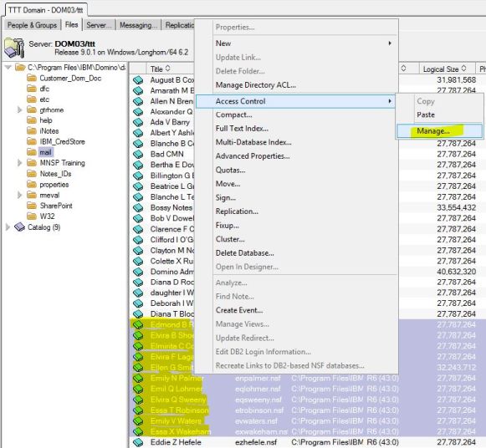This screenshot has height=448, width=486.
Task: Click the database icon for August B Cox
Action: pos(138,80)
